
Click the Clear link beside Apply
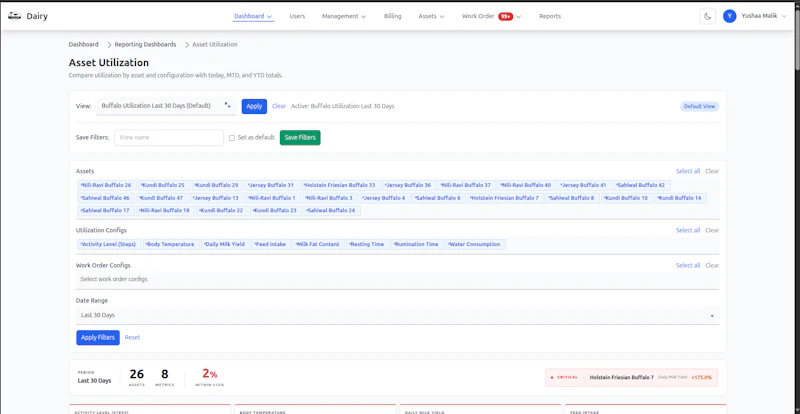click(279, 106)
